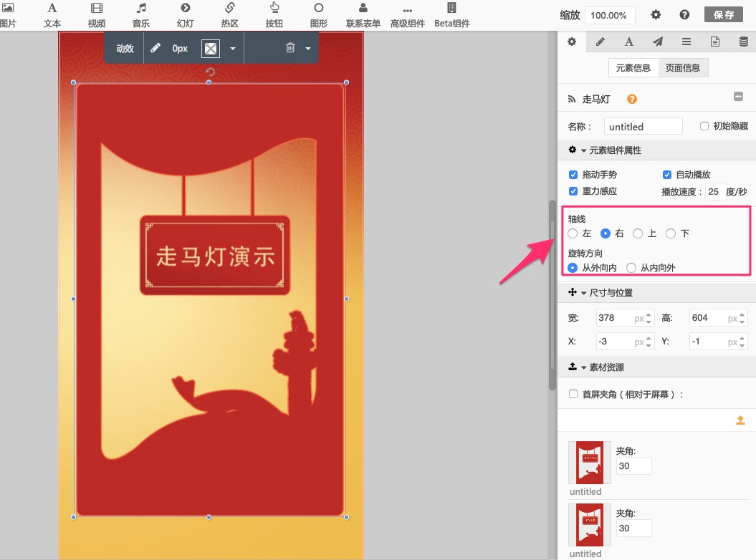Choose 从内向外 rotation direction
This screenshot has width=756, height=560.
pyautogui.click(x=631, y=268)
